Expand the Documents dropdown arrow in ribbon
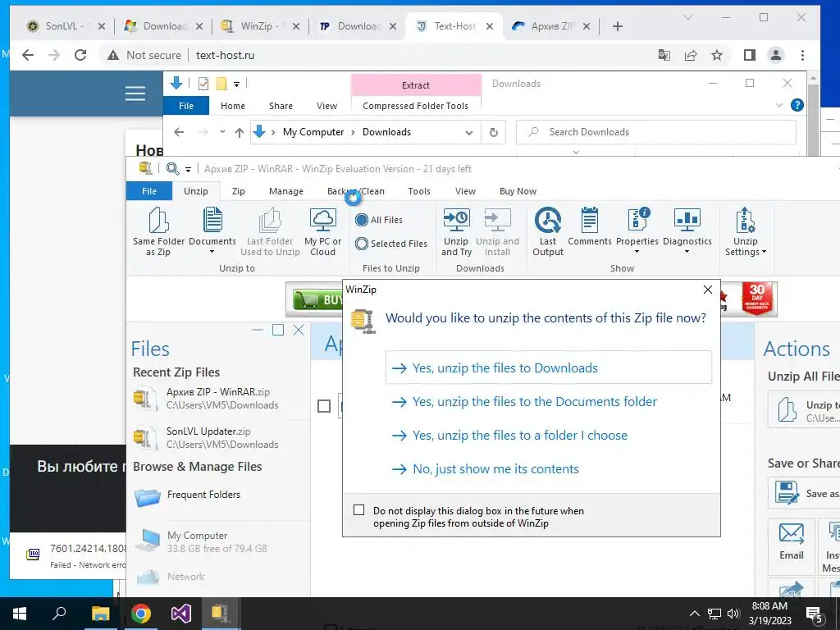The height and width of the screenshot is (630, 840). point(212,252)
